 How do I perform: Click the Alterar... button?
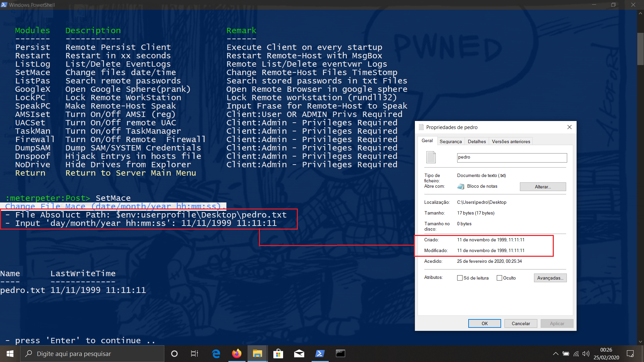tap(543, 187)
